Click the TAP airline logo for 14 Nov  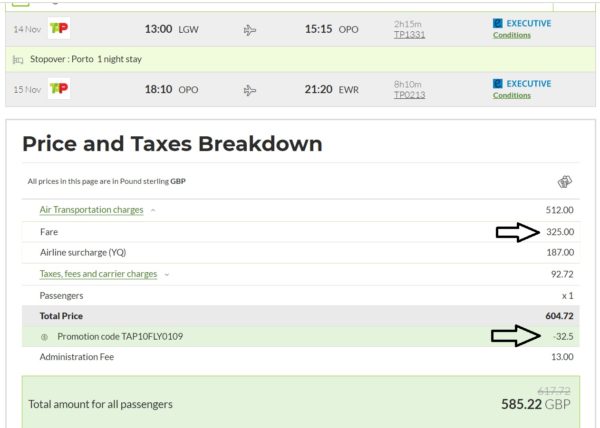(x=60, y=29)
